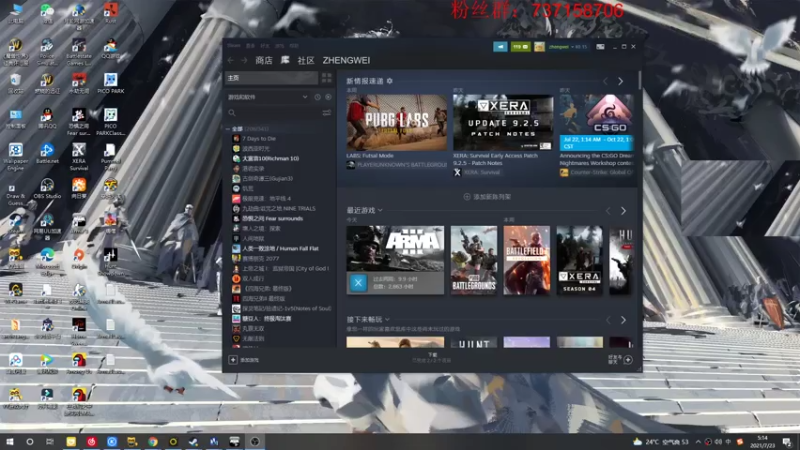Select NINE TRIALS game in list
Screen dimensions: 800x450
pyautogui.click(x=280, y=209)
